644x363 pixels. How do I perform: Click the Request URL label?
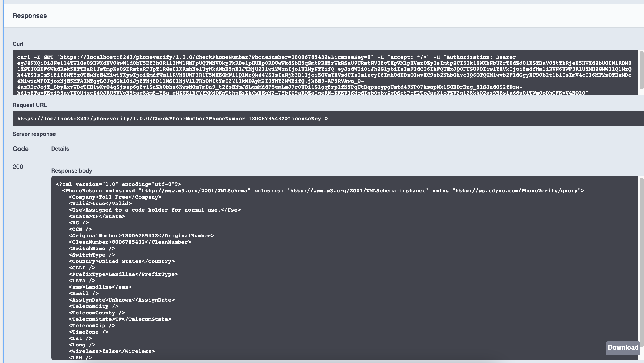(x=30, y=105)
